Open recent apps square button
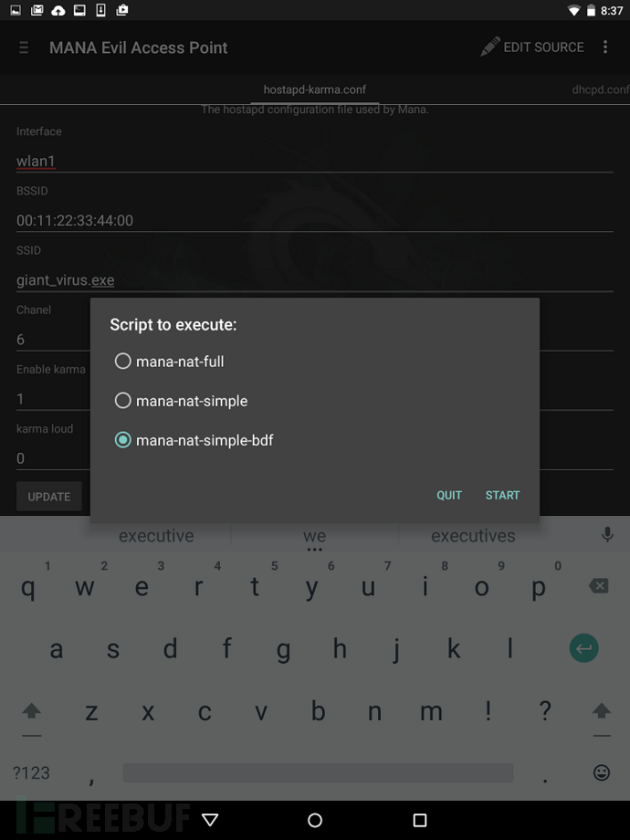This screenshot has width=630, height=840. (x=420, y=820)
